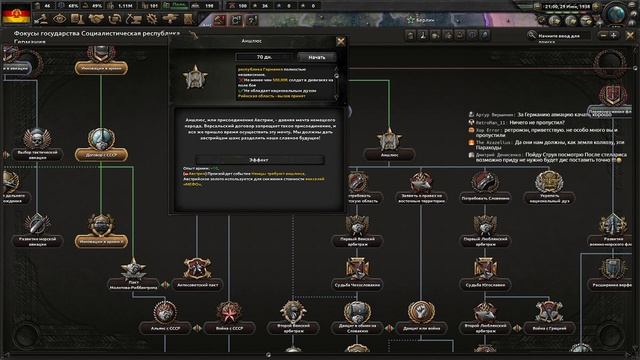Image resolution: width=640 pixels, height=360 pixels.
Task: Click the focus search input field
Action: (564, 36)
